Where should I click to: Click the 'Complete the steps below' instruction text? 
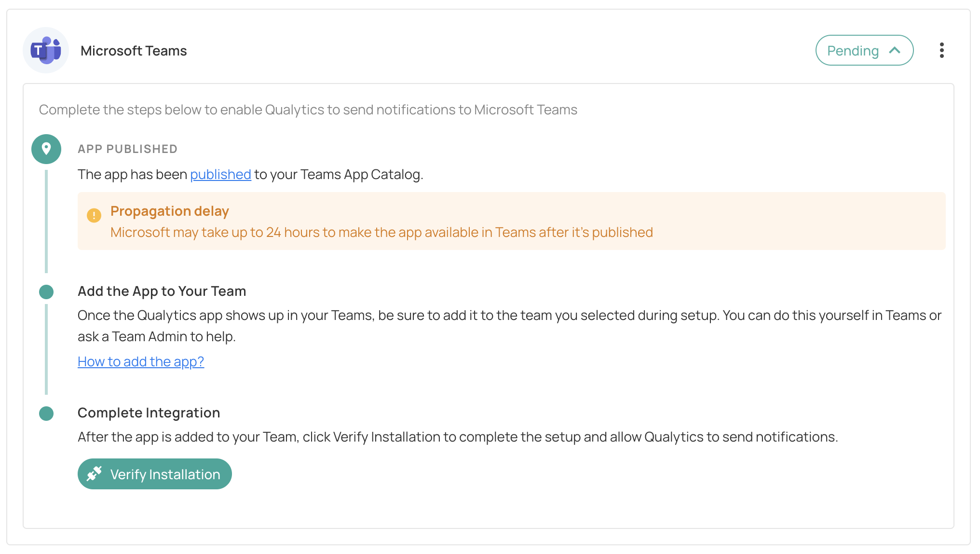pos(308,110)
